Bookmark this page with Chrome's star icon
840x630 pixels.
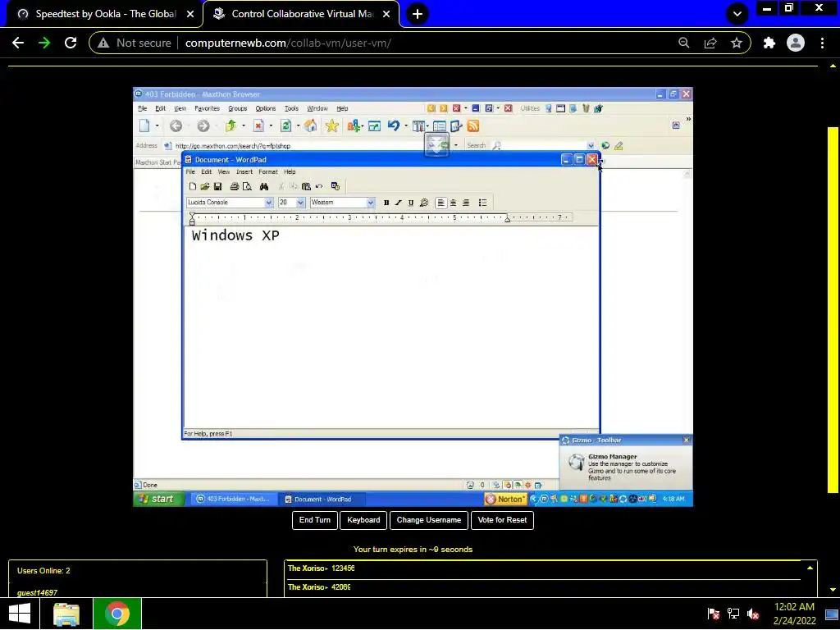[x=737, y=43]
